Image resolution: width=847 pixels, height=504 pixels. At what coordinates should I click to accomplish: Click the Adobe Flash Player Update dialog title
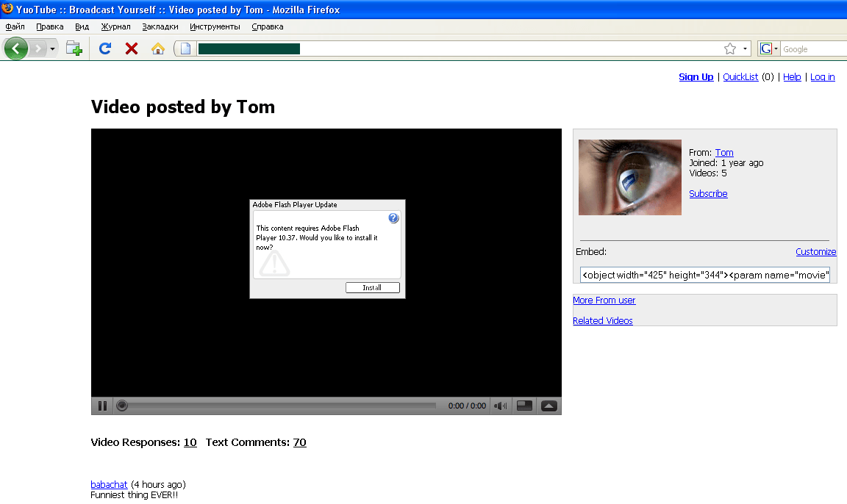295,204
